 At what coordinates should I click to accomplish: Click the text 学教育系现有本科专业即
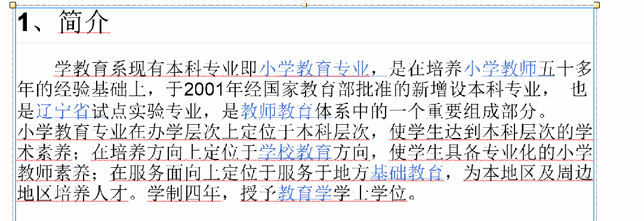156,68
